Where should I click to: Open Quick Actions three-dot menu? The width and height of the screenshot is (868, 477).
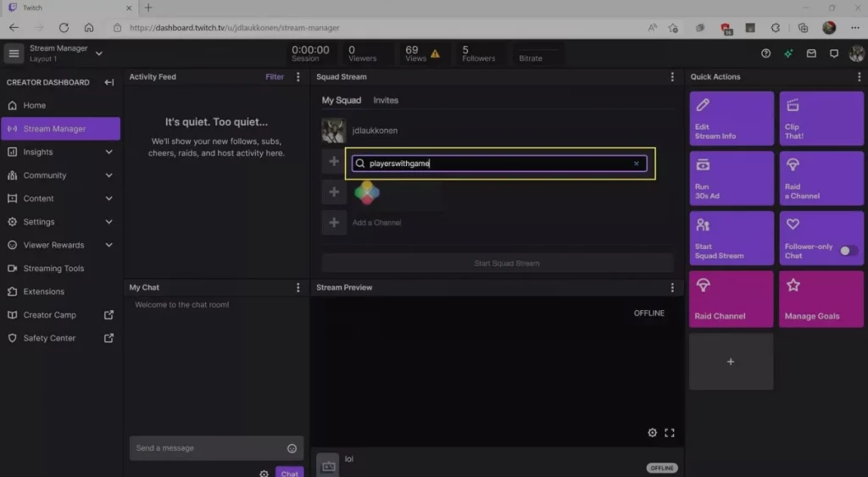859,77
